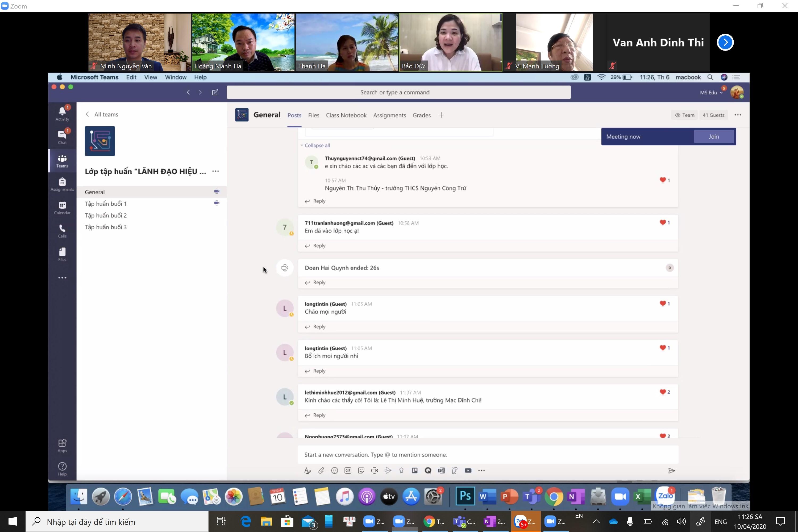The width and height of the screenshot is (798, 532).
Task: Open the emoji picker in the compose toolbar
Action: 335,470
